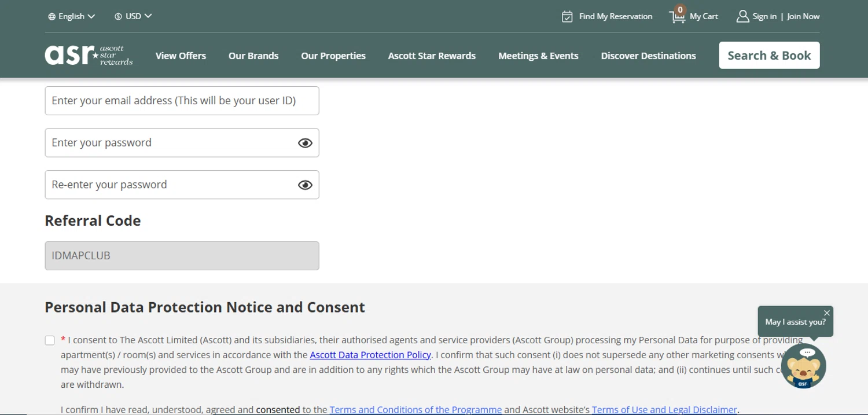The height and width of the screenshot is (415, 868).
Task: Open Terms and Conditions of the Programme link
Action: tap(415, 410)
